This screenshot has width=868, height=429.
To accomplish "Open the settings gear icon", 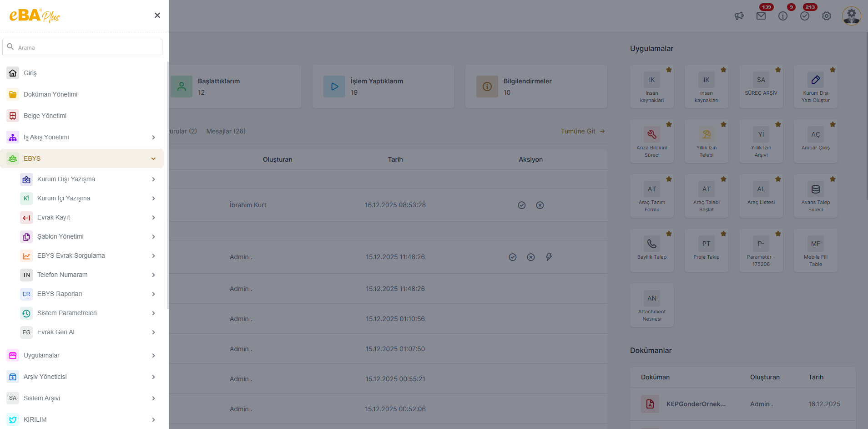I will (827, 16).
